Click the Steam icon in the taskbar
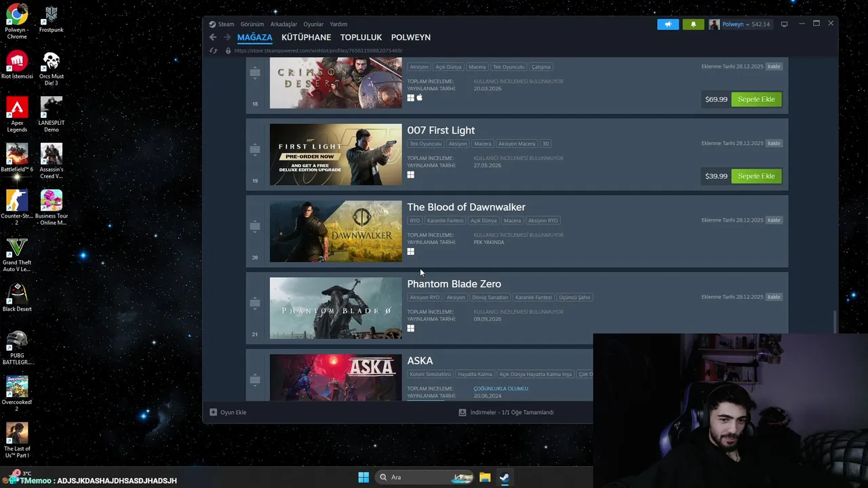 point(505,477)
